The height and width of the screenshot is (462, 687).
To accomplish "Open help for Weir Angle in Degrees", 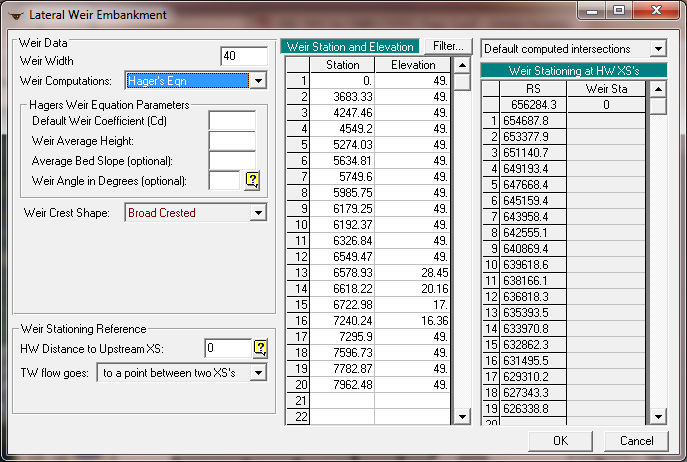I will pos(253,180).
